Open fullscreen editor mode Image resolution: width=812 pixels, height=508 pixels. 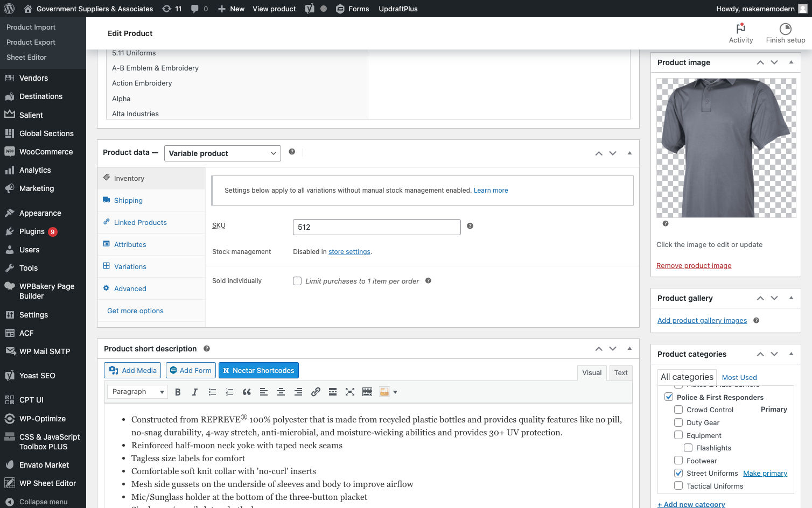click(x=350, y=392)
